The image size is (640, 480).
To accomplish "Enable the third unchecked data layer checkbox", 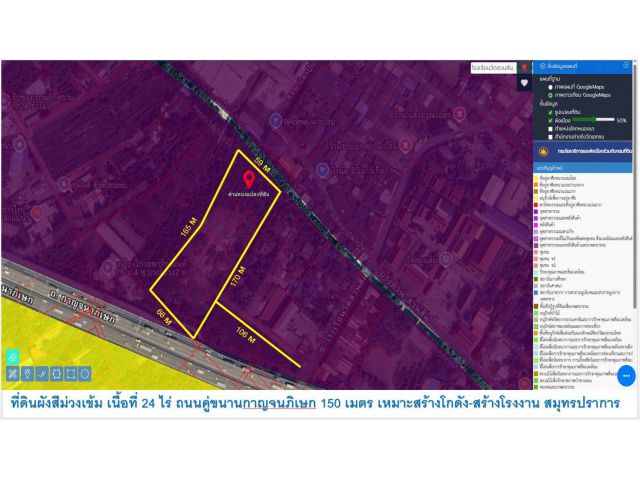I will [x=550, y=129].
